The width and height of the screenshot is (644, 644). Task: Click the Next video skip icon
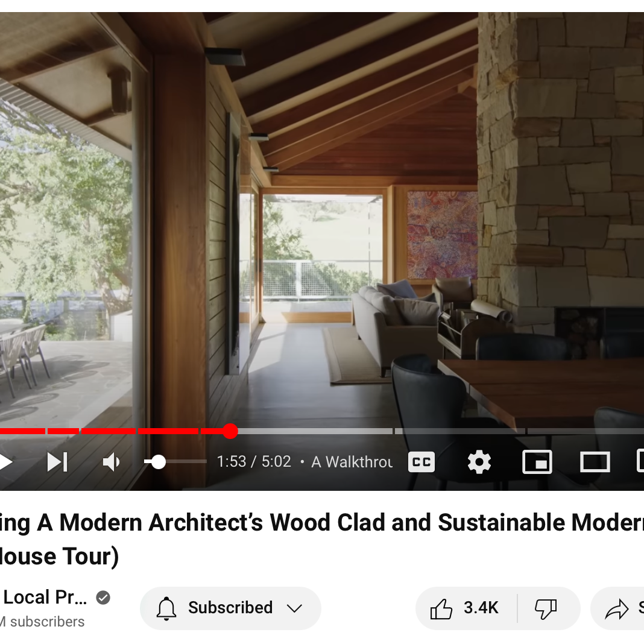coord(57,462)
